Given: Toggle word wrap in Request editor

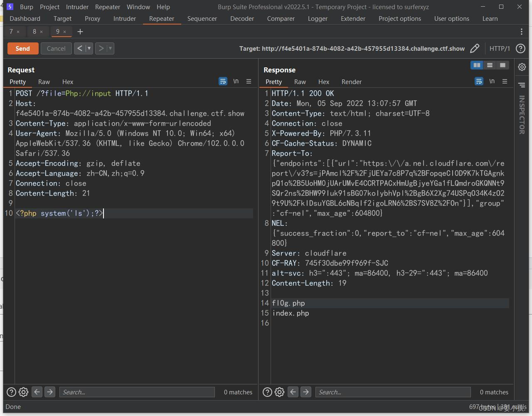Looking at the screenshot, I should pos(223,82).
